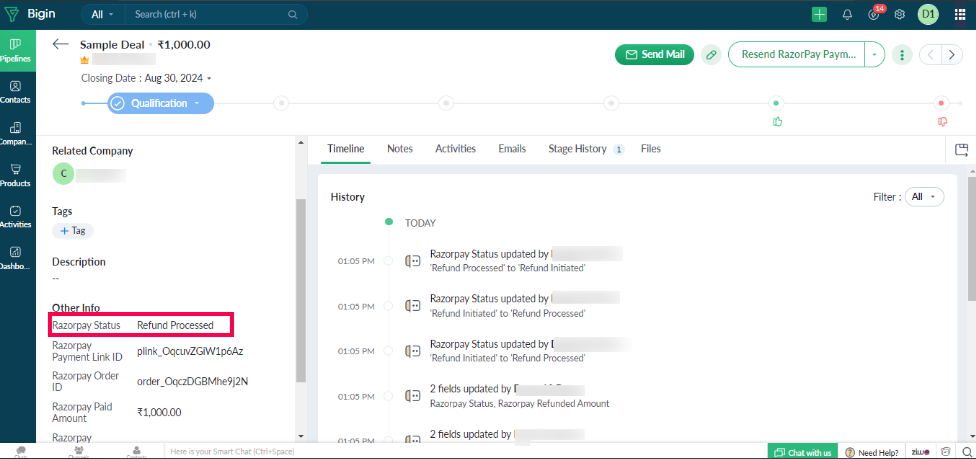Screen dimensions: 976x459
Task: Open the three-dot more options menu
Action: point(901,55)
